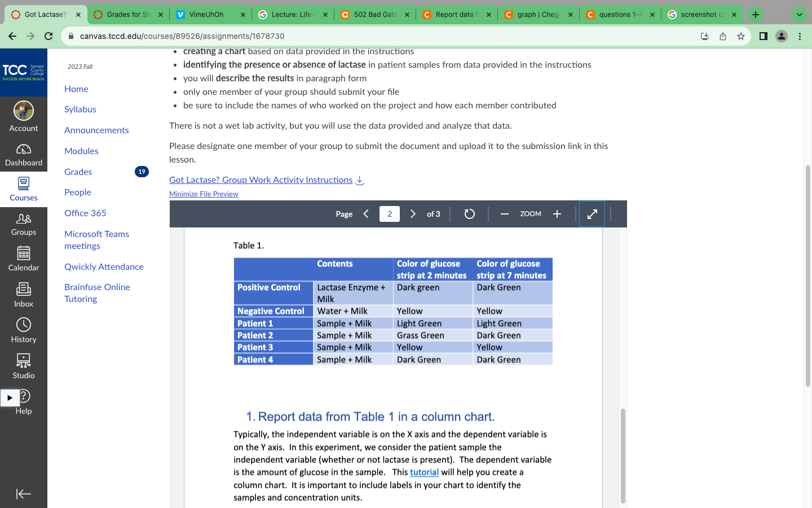Open Groups in global navigation
The image size is (812, 508).
click(24, 225)
